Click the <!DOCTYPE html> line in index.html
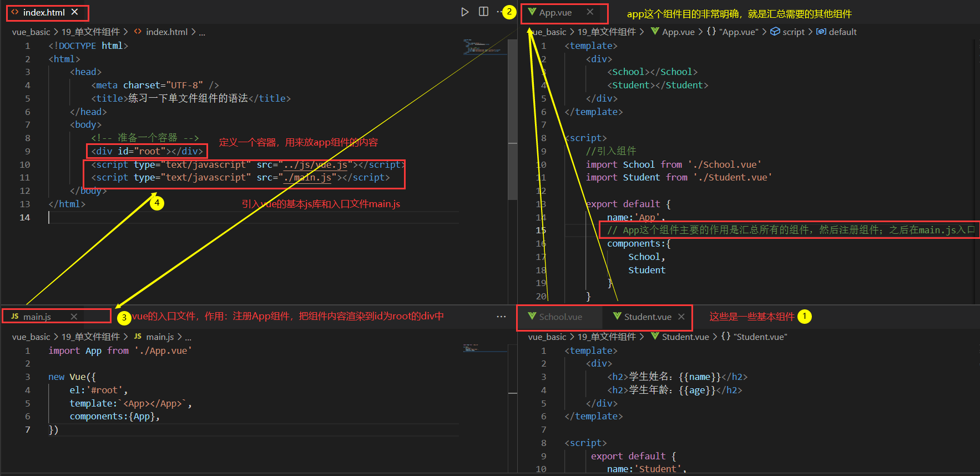 click(88, 46)
